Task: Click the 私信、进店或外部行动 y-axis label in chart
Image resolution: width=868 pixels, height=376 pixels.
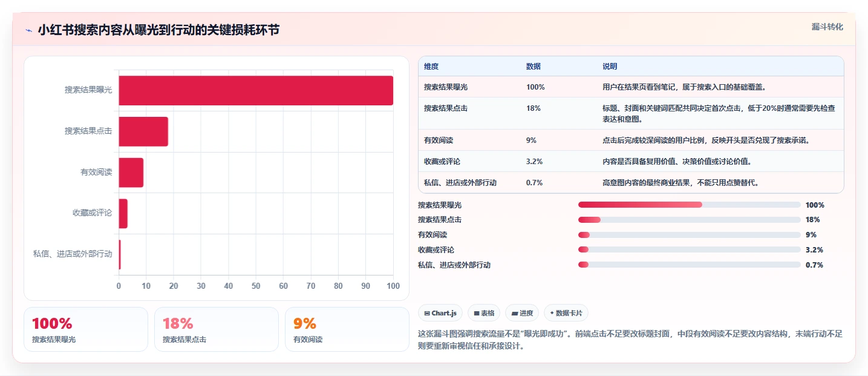Action: coord(73,255)
